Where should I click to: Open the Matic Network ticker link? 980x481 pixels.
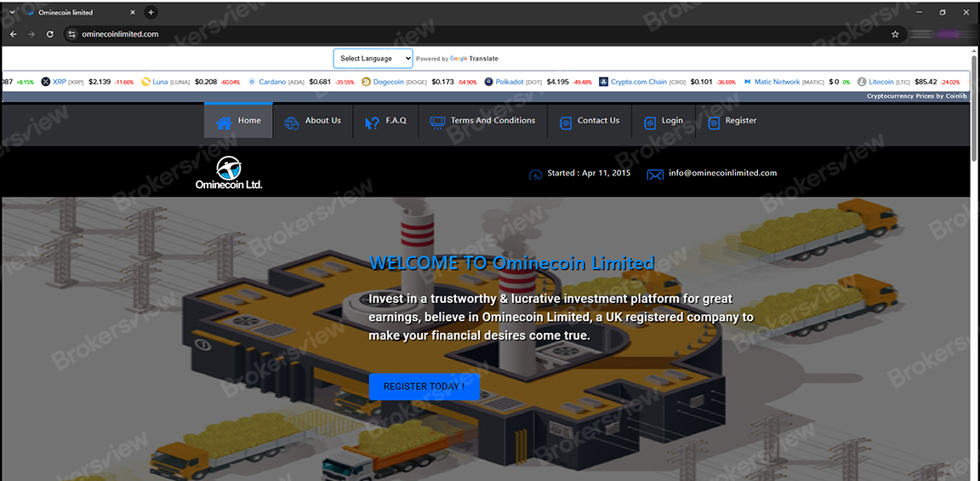[777, 82]
